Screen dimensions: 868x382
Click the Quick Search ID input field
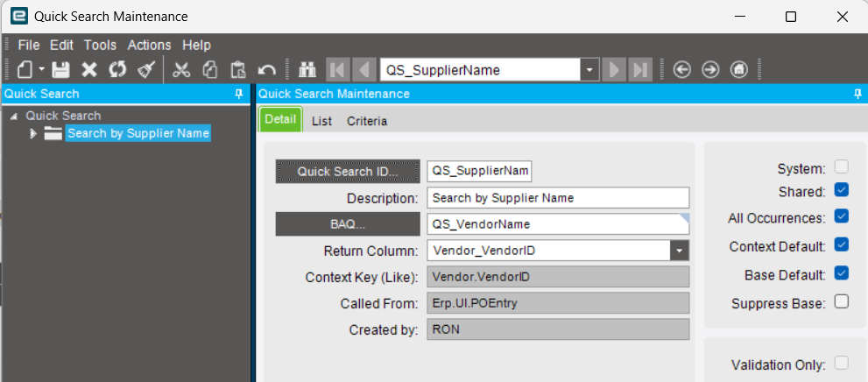coord(479,171)
